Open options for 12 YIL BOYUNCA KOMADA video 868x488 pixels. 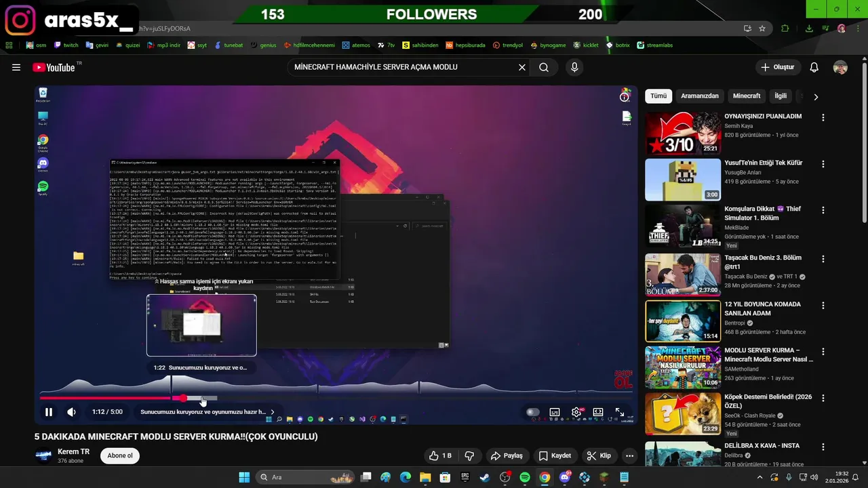tap(823, 306)
